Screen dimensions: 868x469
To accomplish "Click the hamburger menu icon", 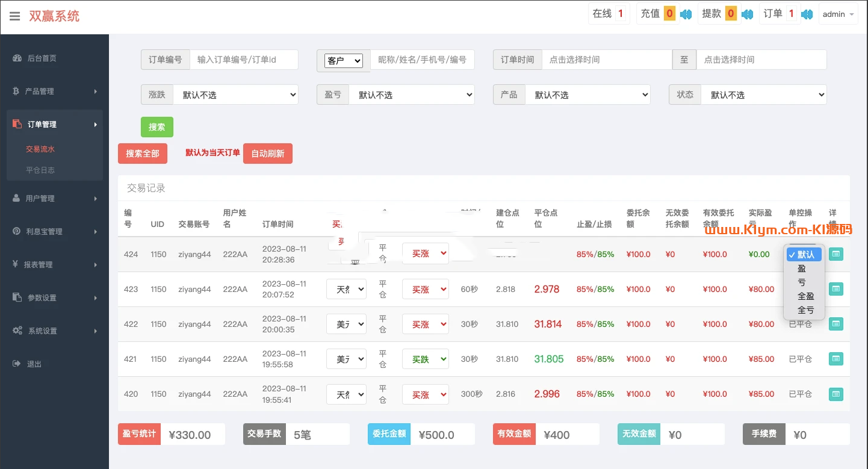I will click(15, 16).
